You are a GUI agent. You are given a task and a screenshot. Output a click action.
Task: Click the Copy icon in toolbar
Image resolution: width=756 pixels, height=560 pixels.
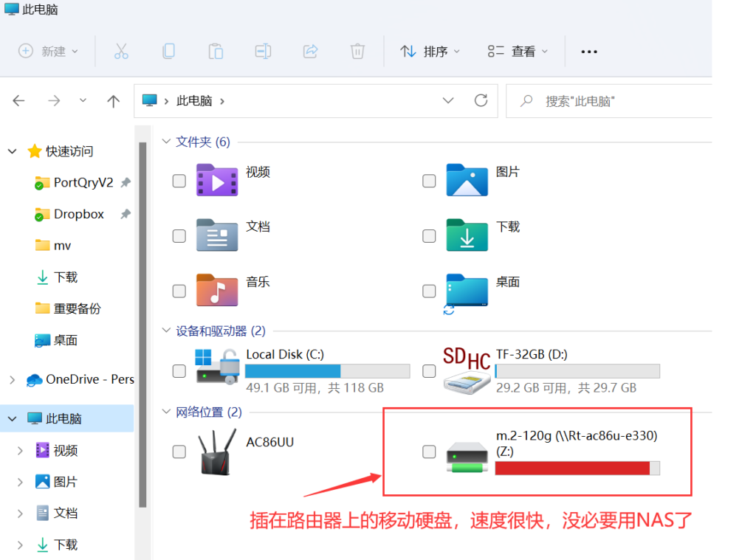pyautogui.click(x=168, y=51)
